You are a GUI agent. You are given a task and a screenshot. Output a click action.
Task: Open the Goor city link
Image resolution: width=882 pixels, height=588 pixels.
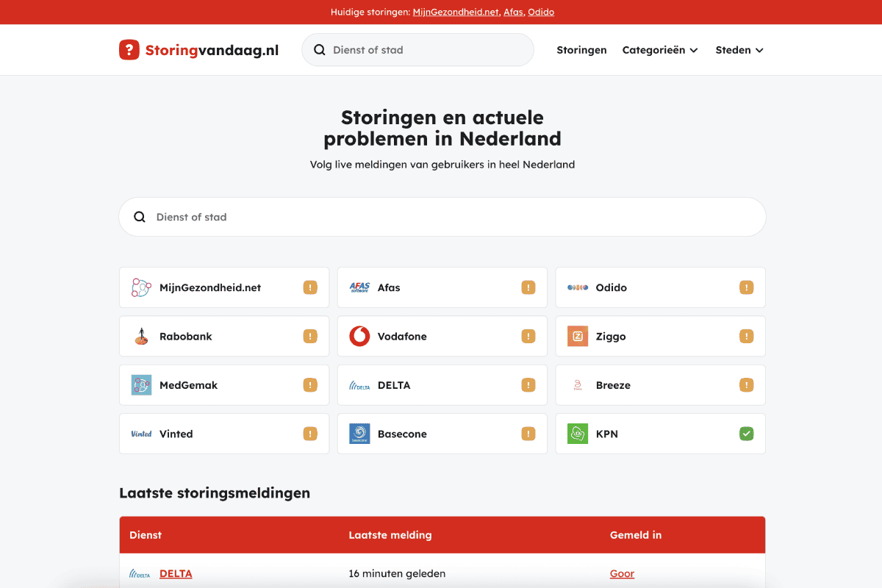click(622, 574)
